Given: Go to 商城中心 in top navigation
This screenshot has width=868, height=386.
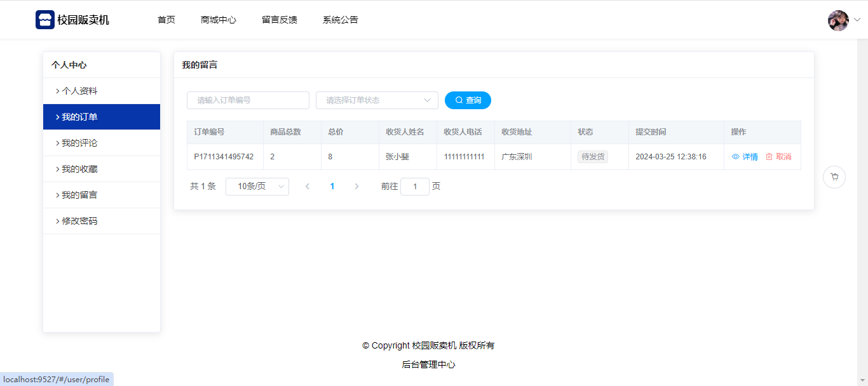Looking at the screenshot, I should coord(219,20).
